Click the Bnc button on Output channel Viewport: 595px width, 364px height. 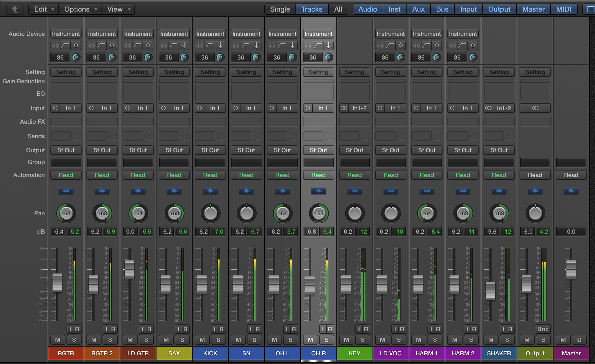(543, 329)
